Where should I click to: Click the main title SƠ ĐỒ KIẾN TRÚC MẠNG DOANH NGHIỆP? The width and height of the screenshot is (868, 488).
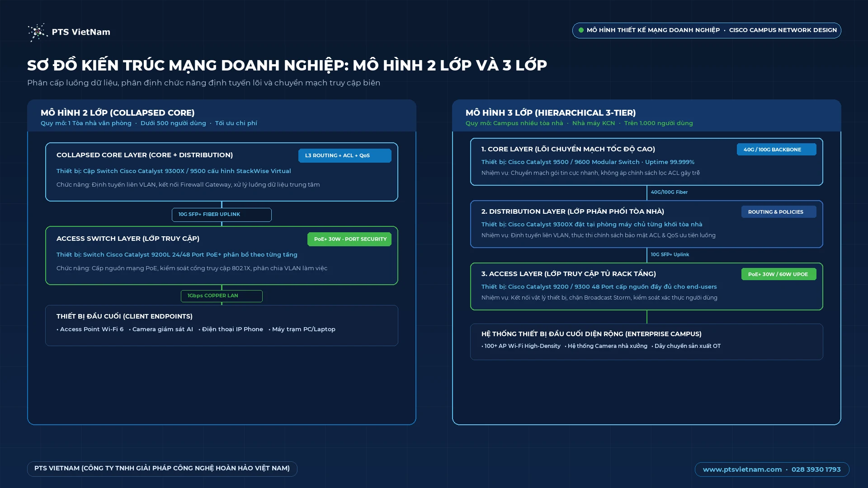[x=287, y=66]
